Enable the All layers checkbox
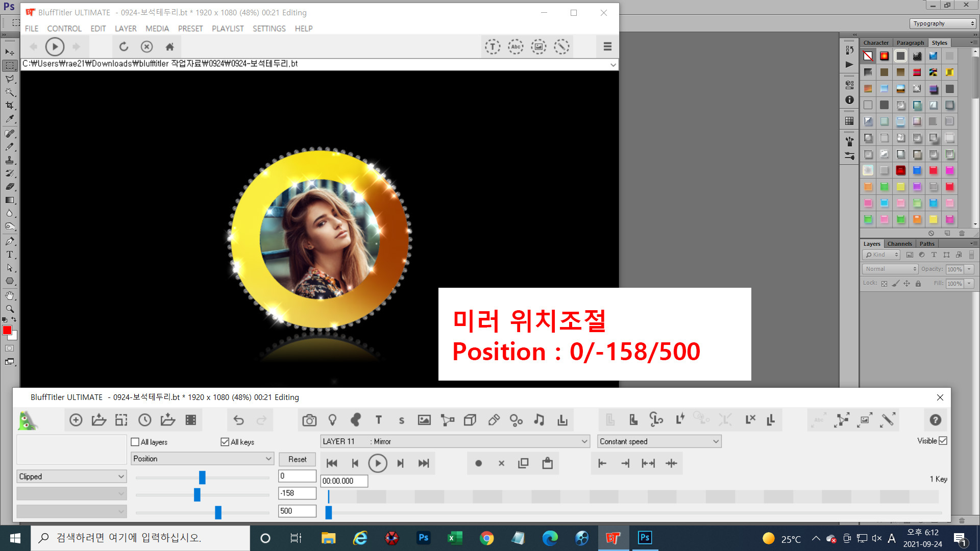 (135, 442)
